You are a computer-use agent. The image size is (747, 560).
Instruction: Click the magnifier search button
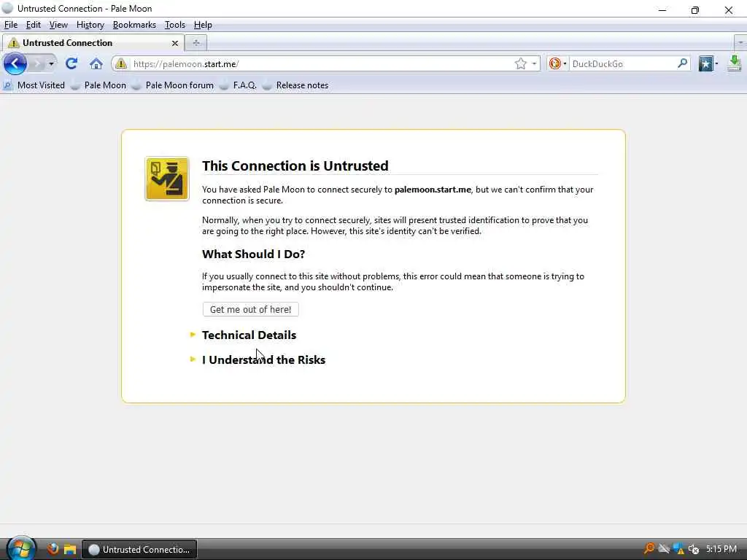[x=682, y=63]
